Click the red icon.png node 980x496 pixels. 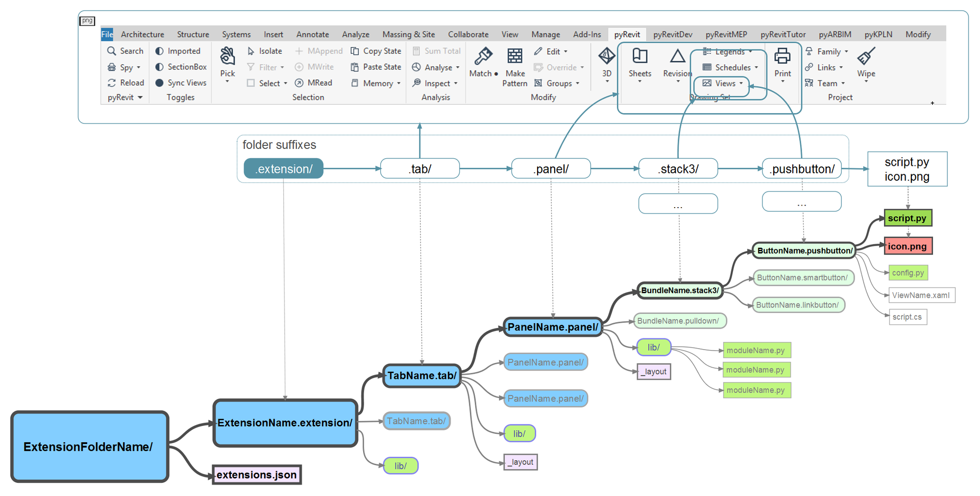tap(907, 246)
